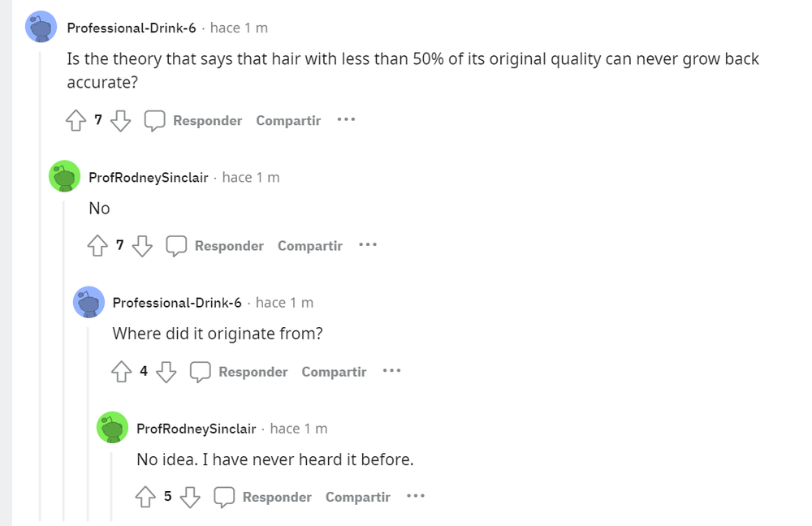Downvote ProfRodneySinclair's "No" comment

[143, 245]
